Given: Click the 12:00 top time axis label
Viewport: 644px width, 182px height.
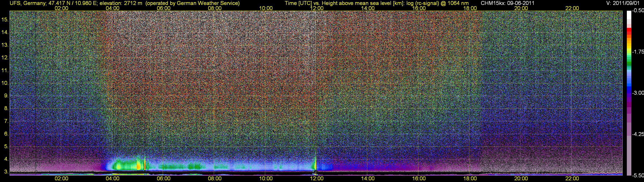Looking at the screenshot, I should pyautogui.click(x=317, y=8).
